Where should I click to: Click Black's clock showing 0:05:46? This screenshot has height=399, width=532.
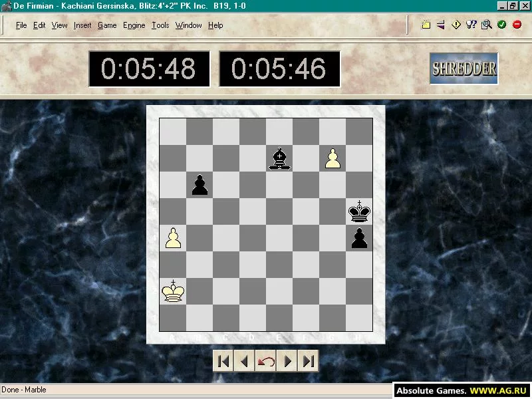(x=279, y=69)
